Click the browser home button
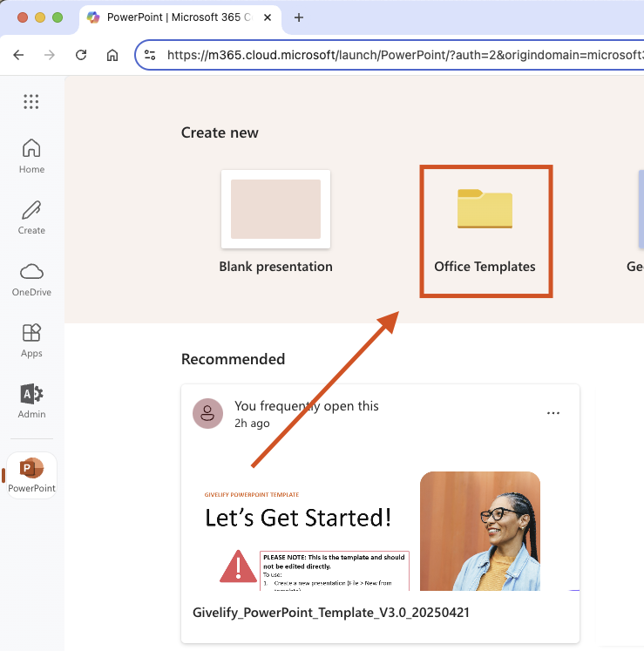This screenshot has width=644, height=651. (112, 55)
